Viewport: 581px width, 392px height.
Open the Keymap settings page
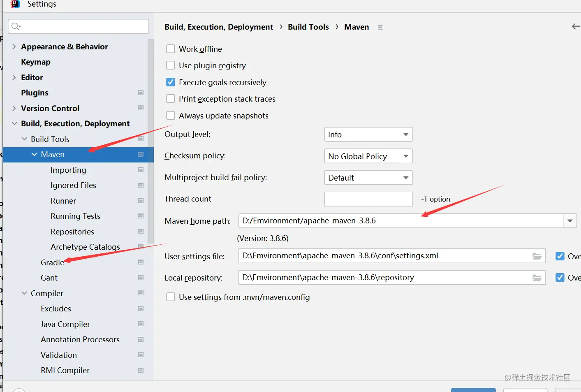pos(36,62)
